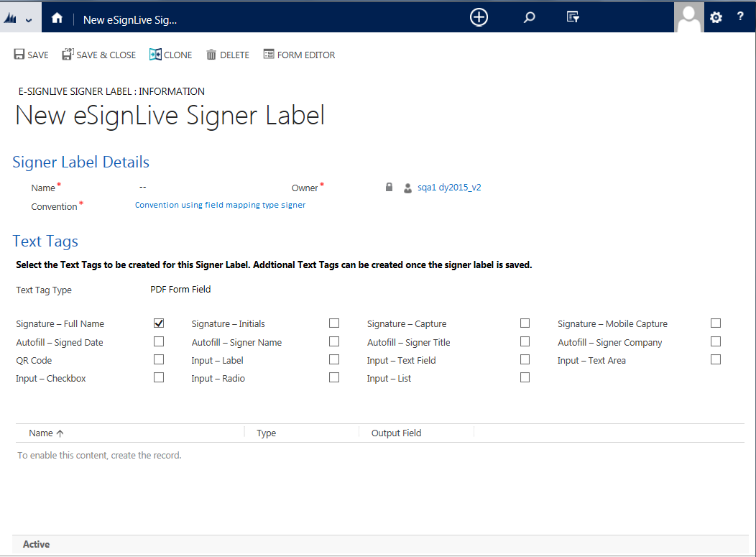Go to the Home icon
Screen dimensions: 756x557
point(57,18)
